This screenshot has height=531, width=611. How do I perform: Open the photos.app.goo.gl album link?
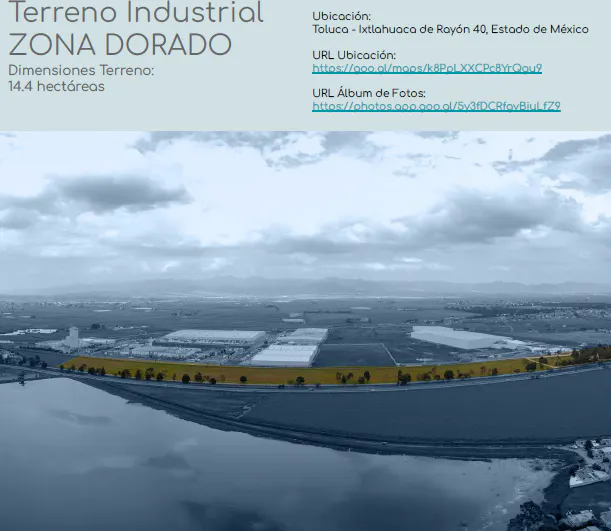point(436,106)
